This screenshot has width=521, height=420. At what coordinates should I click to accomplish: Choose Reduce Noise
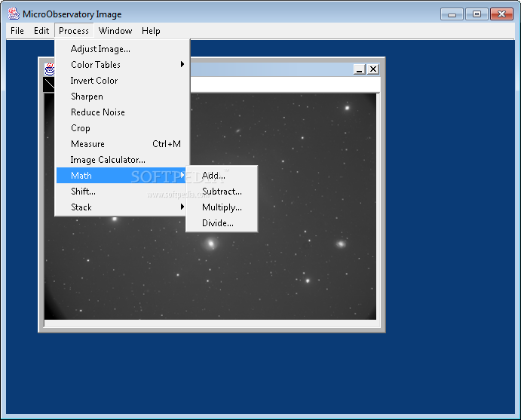click(x=121, y=112)
